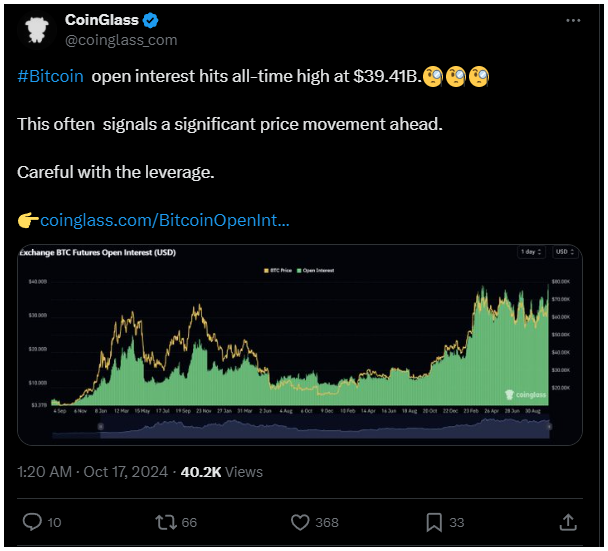
Task: Click right handle of chart range slider
Action: click(549, 427)
